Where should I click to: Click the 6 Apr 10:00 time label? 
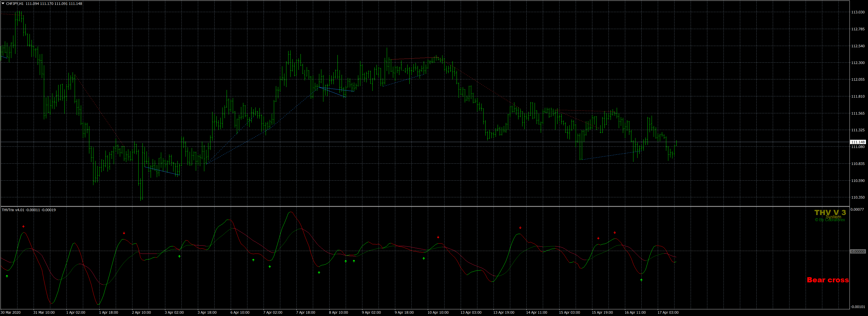(239, 312)
